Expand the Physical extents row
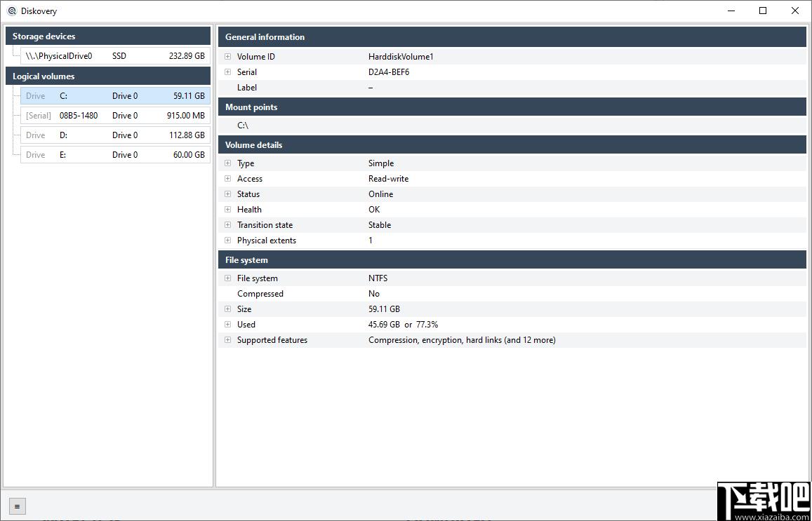This screenshot has width=812, height=521. pyautogui.click(x=227, y=240)
